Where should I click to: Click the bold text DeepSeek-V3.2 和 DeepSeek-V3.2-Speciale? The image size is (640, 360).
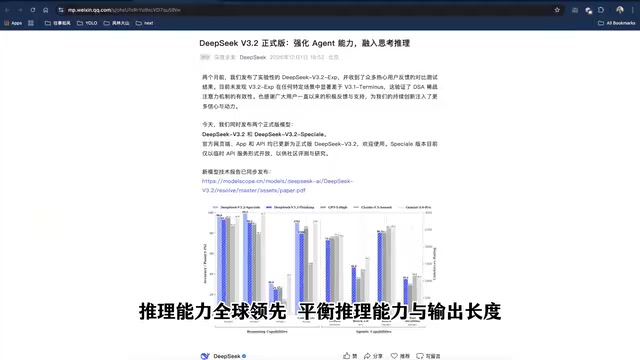click(x=265, y=134)
